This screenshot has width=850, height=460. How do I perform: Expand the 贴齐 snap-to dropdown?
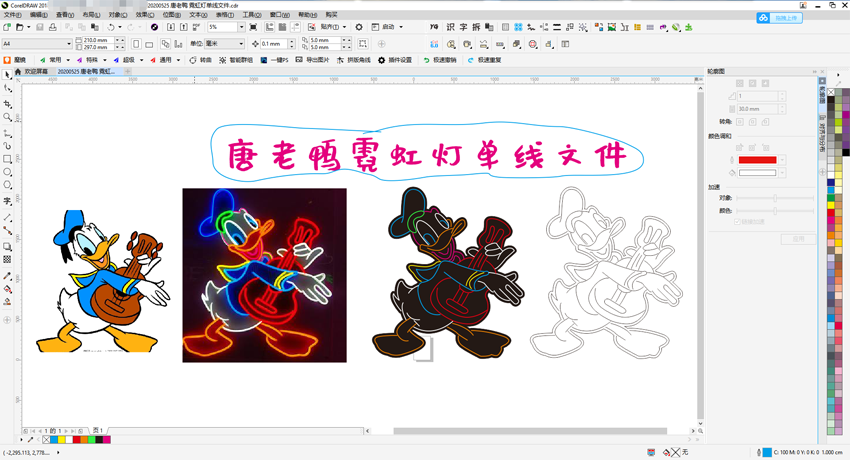point(344,27)
